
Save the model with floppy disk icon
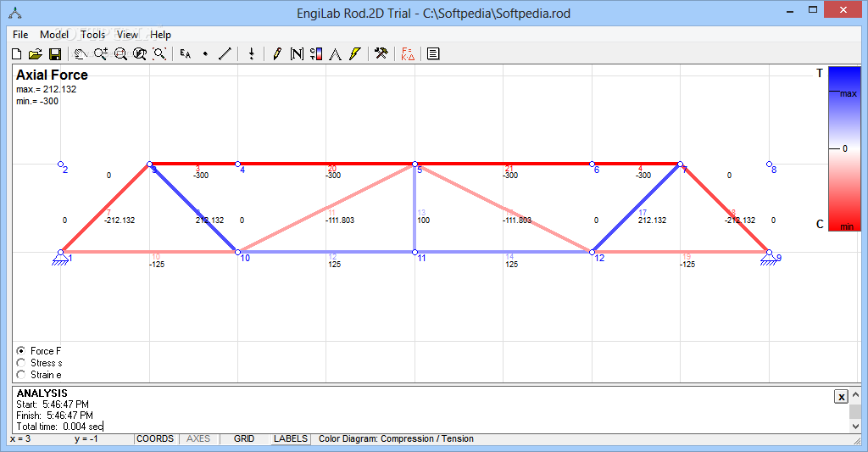[55, 53]
